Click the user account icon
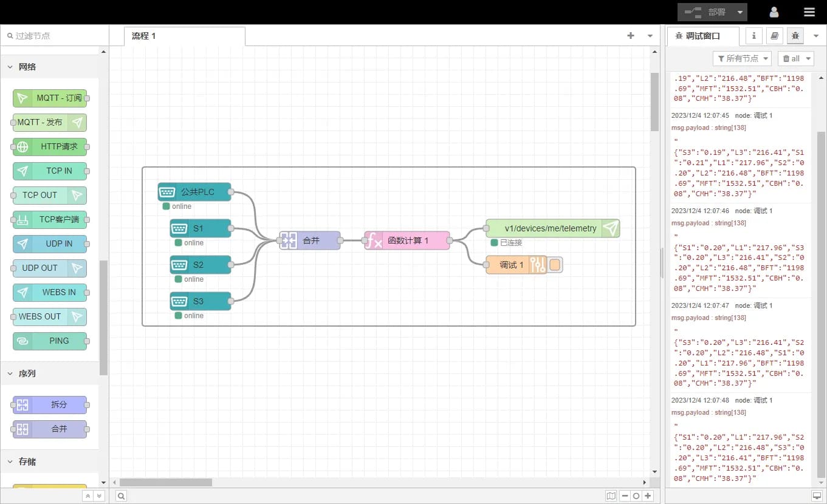The image size is (827, 504). (x=774, y=12)
